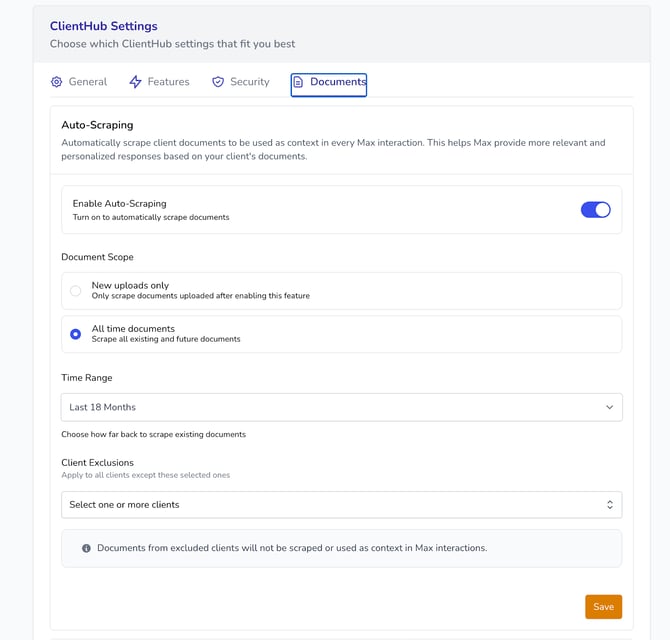The height and width of the screenshot is (640, 670).
Task: Click the lightning bolt icon beside Features
Action: point(136,82)
